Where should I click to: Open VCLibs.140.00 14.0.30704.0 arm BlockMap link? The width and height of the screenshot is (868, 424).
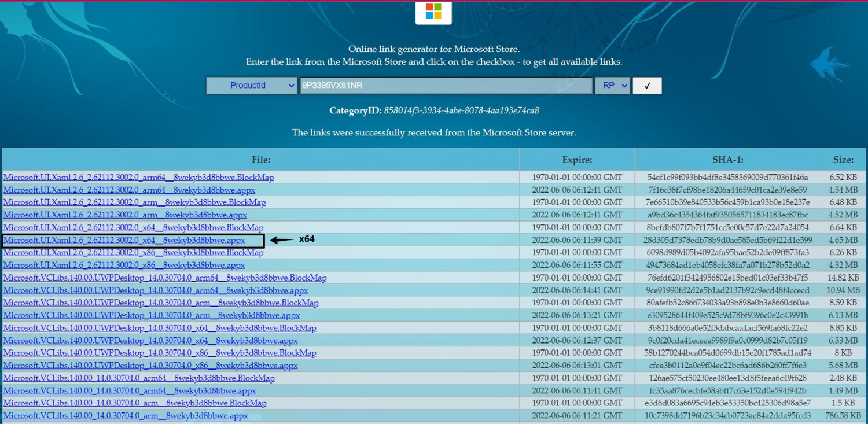tap(135, 403)
